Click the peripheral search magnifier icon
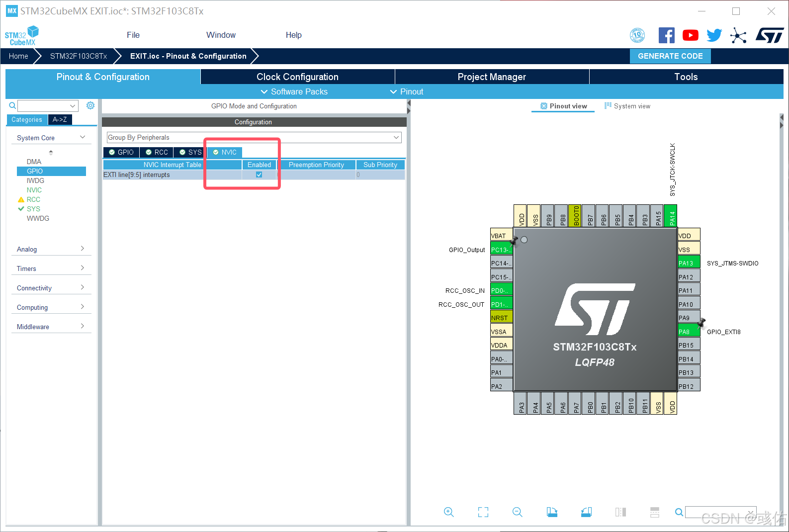 12,105
